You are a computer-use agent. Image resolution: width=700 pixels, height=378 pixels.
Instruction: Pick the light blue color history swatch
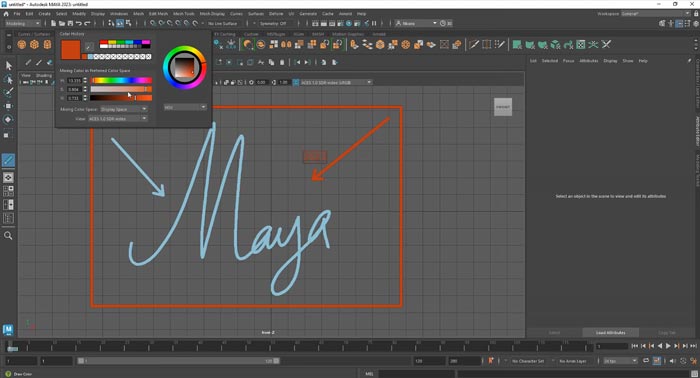pos(91,57)
